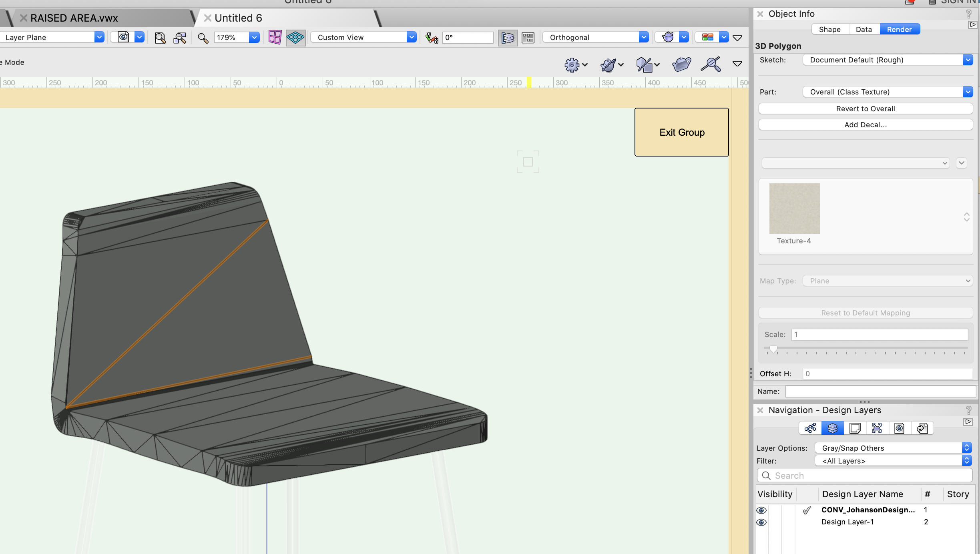Click the Zoom magnifier tool icon
The image size is (980, 554).
point(203,38)
